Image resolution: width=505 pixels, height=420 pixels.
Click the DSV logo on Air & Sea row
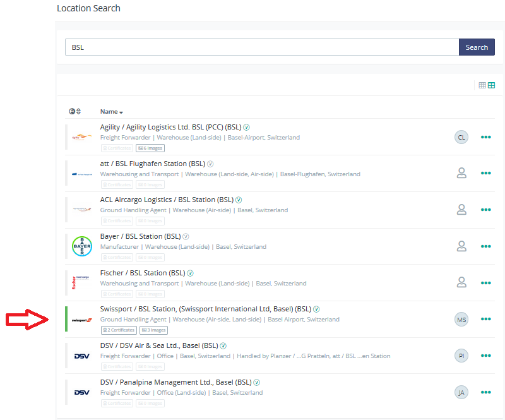tap(82, 356)
